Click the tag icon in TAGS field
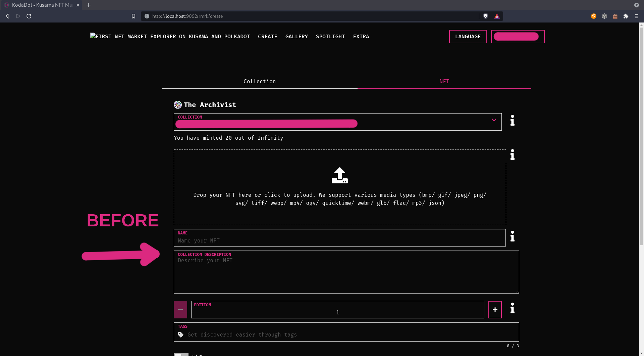 click(x=181, y=335)
